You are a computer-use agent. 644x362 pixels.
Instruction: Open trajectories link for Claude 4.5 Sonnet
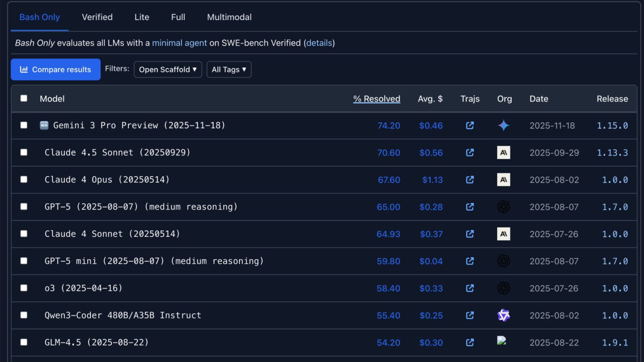[470, 153]
